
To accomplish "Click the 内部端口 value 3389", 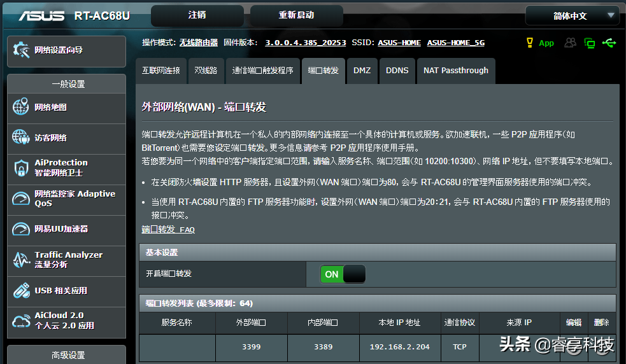I will point(323,347).
